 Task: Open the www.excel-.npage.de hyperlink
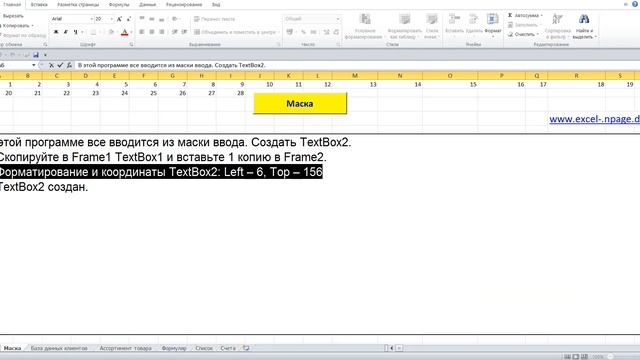[x=594, y=119]
